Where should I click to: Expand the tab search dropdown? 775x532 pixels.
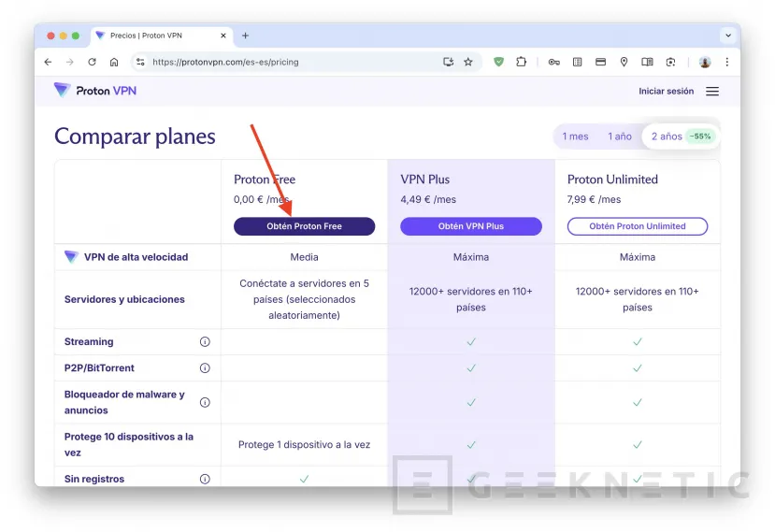pyautogui.click(x=728, y=36)
